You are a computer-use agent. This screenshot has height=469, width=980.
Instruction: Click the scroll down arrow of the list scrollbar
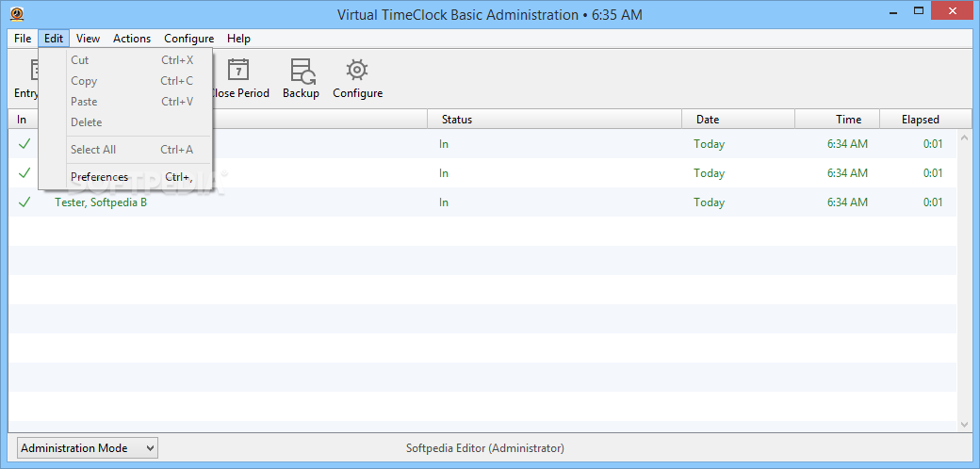pos(964,424)
